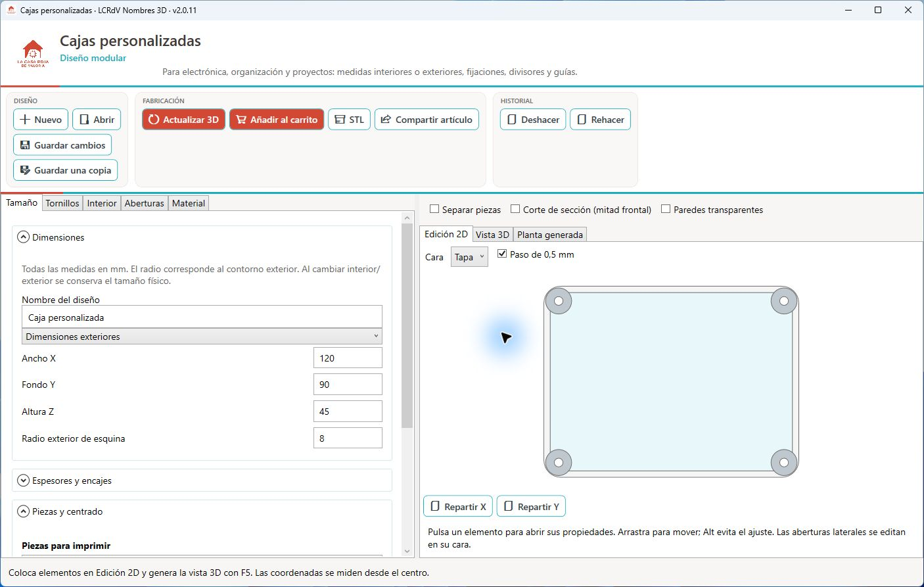The image size is (924, 587).
Task: Save with Guardar cambios disk icon
Action: pyautogui.click(x=62, y=145)
